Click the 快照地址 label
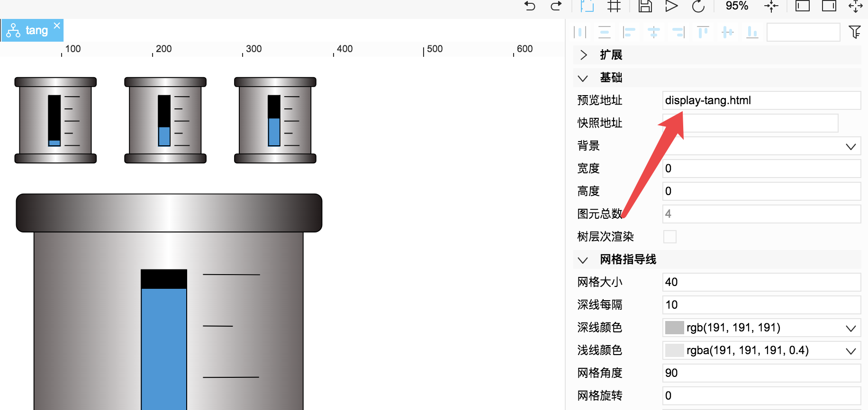Viewport: 868px width, 410px height. pos(600,123)
